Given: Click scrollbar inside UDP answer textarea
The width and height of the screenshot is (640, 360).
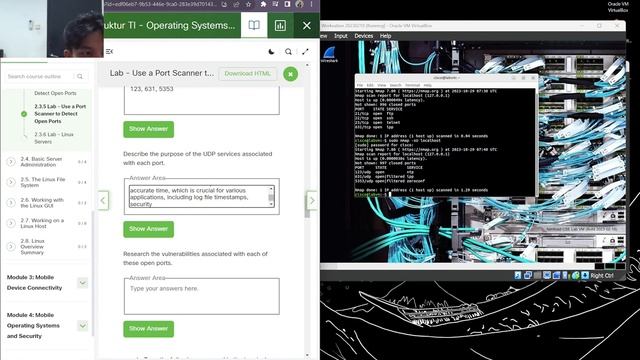Looking at the screenshot, I should coord(271,196).
